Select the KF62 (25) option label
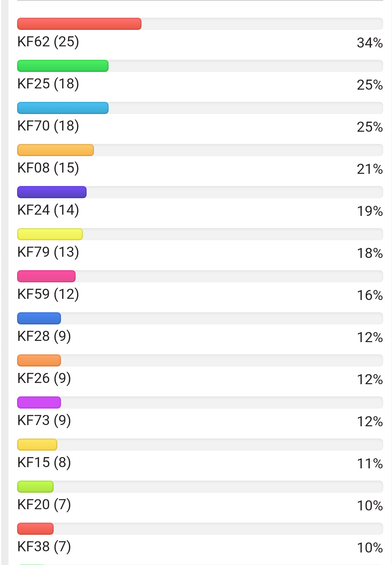The width and height of the screenshot is (392, 565). [48, 42]
